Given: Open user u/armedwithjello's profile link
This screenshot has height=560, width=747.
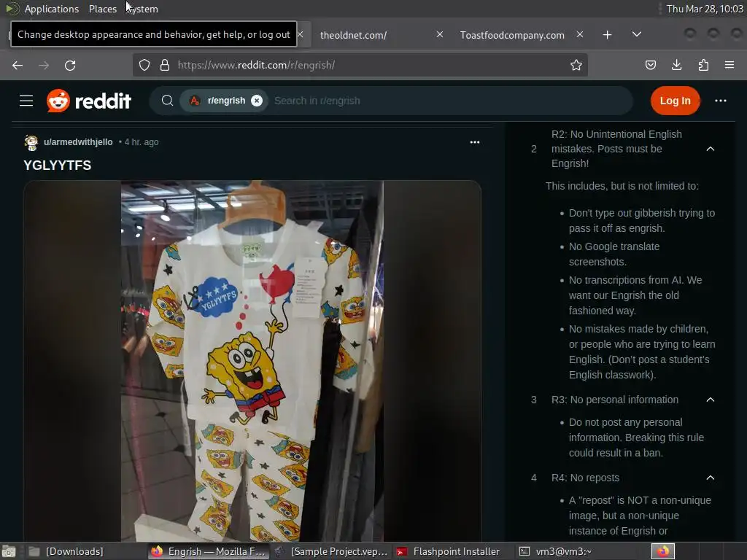Looking at the screenshot, I should point(78,142).
